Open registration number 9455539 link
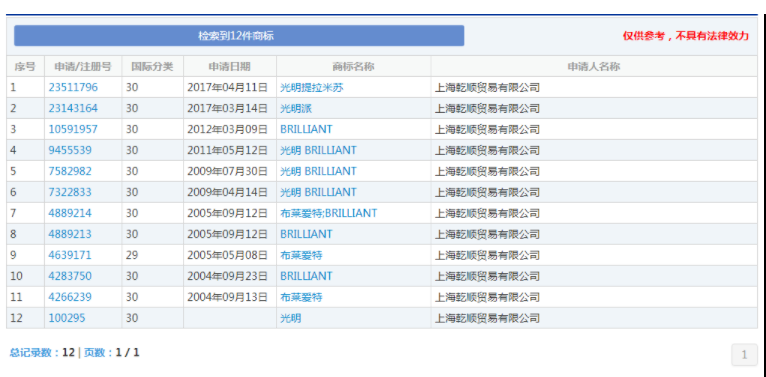766x377 pixels. pos(70,150)
